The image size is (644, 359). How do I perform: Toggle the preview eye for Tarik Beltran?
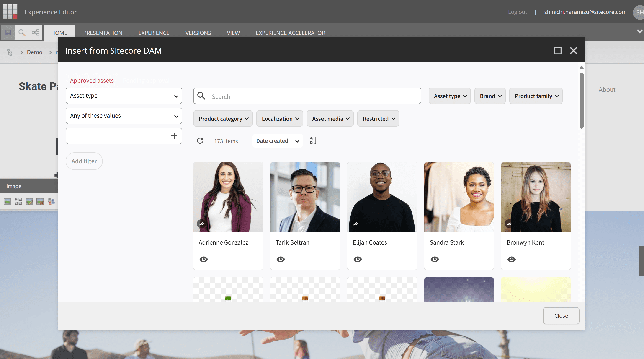click(281, 259)
